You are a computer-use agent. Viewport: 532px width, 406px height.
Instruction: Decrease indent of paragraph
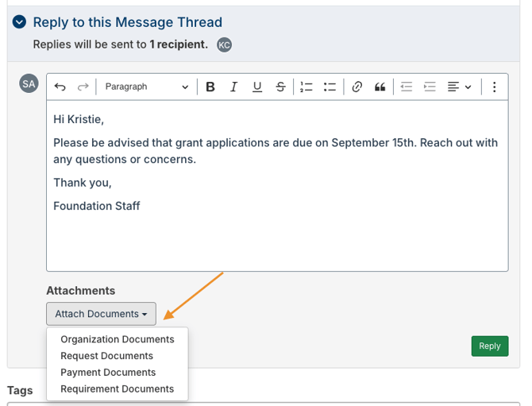[x=406, y=87]
